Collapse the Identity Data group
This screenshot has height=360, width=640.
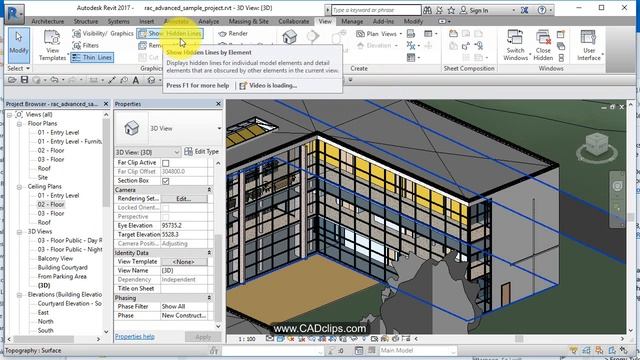coord(209,253)
